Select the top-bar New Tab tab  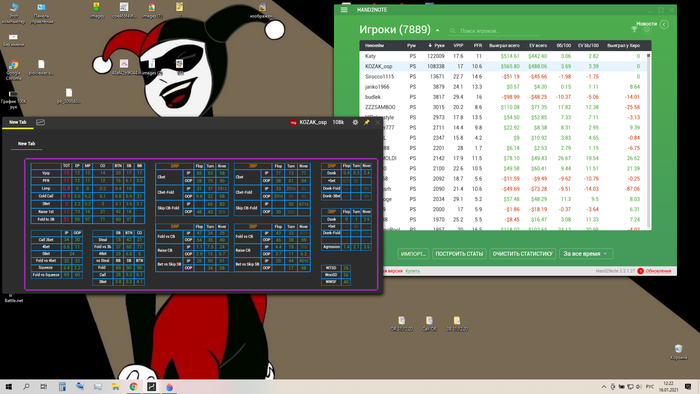tap(18, 122)
